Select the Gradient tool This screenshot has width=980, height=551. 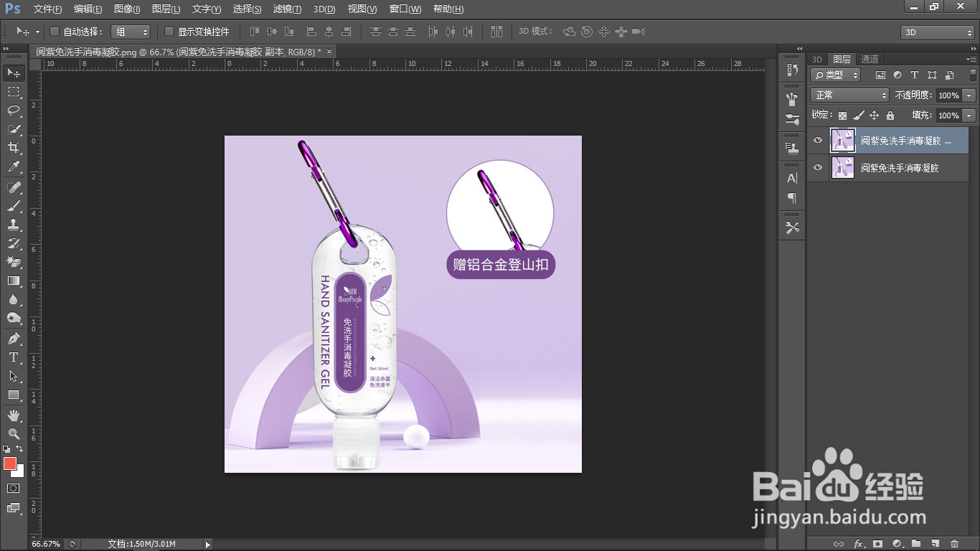coord(14,281)
